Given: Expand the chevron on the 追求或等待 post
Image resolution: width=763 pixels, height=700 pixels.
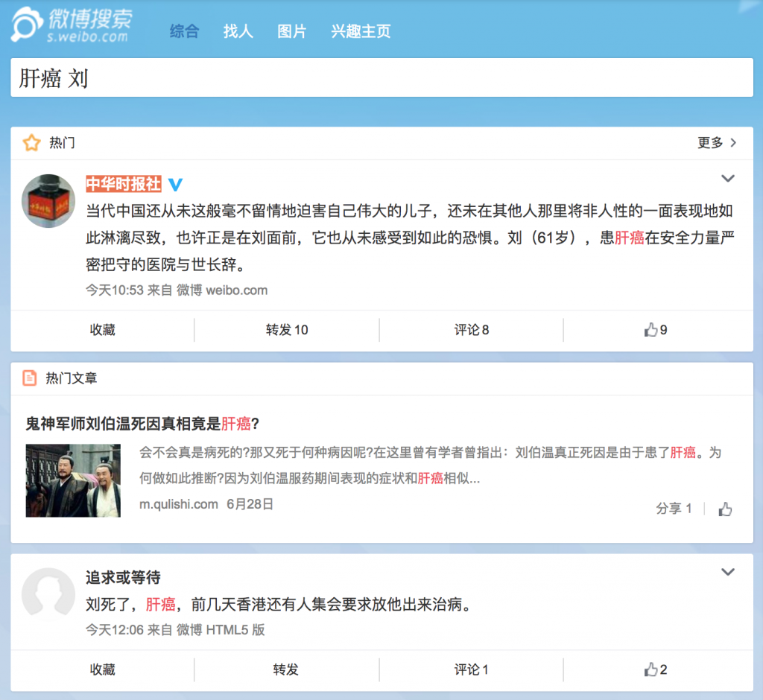Looking at the screenshot, I should click(x=728, y=573).
